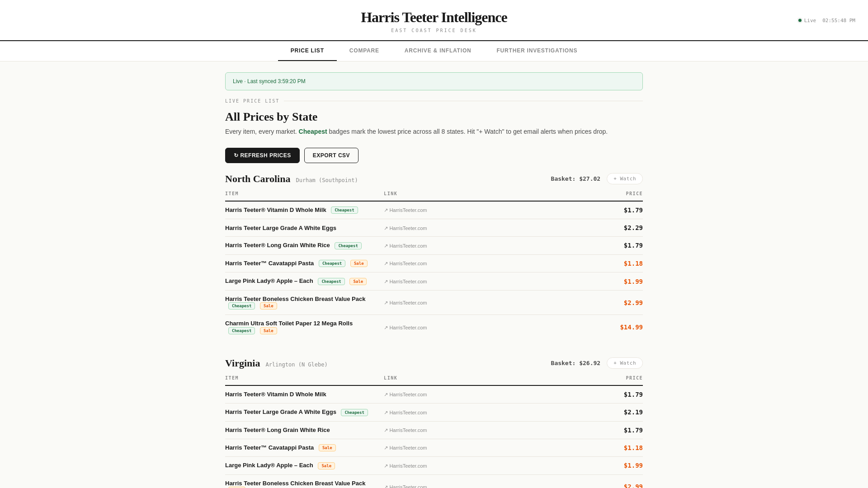The width and height of the screenshot is (868, 488).
Task: Click the Harris Teeter Intelligence title
Action: pyautogui.click(x=434, y=18)
